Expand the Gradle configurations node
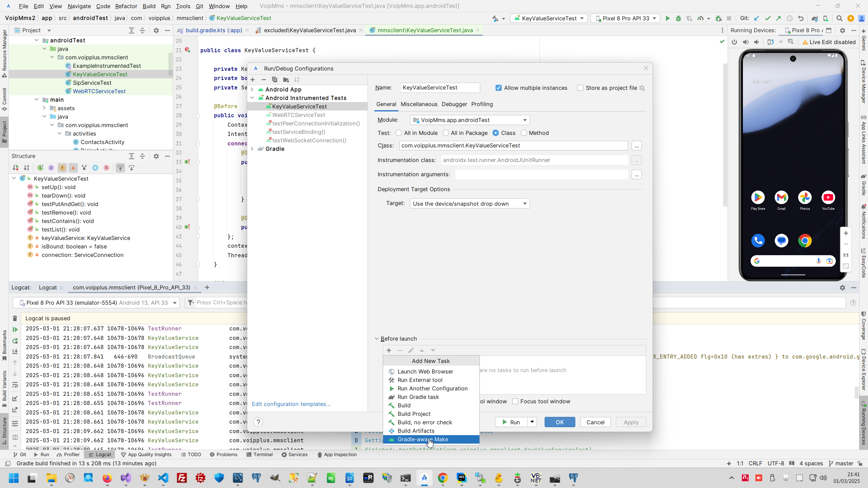868x488 pixels. [252, 149]
